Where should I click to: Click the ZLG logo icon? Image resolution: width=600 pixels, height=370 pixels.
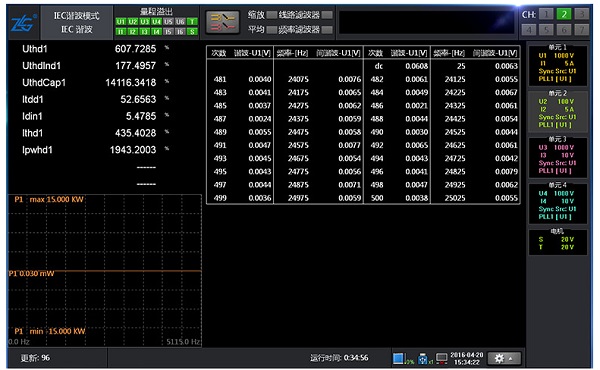tap(24, 24)
